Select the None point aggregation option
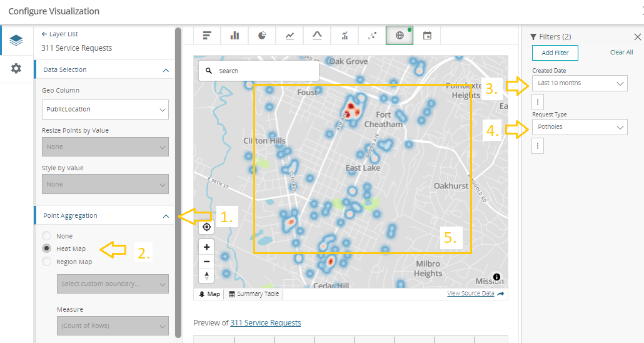Viewport: 644px width, 343px height. pos(47,236)
